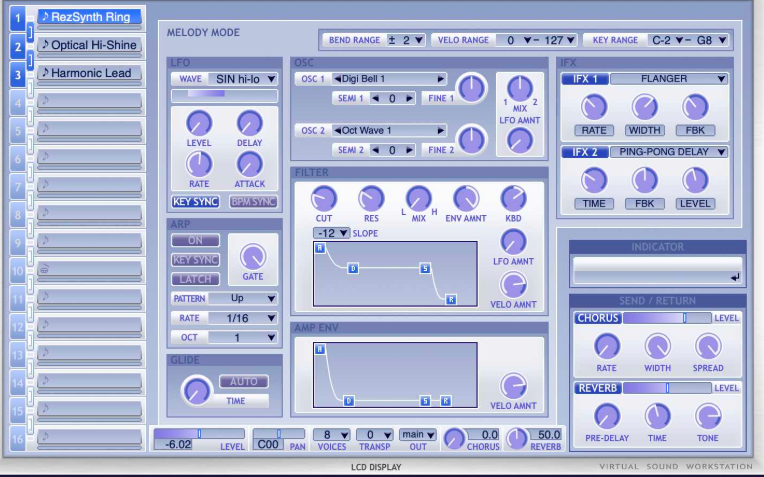Click the CHORUS SPREAD knob
This screenshot has height=477, width=764.
click(708, 346)
